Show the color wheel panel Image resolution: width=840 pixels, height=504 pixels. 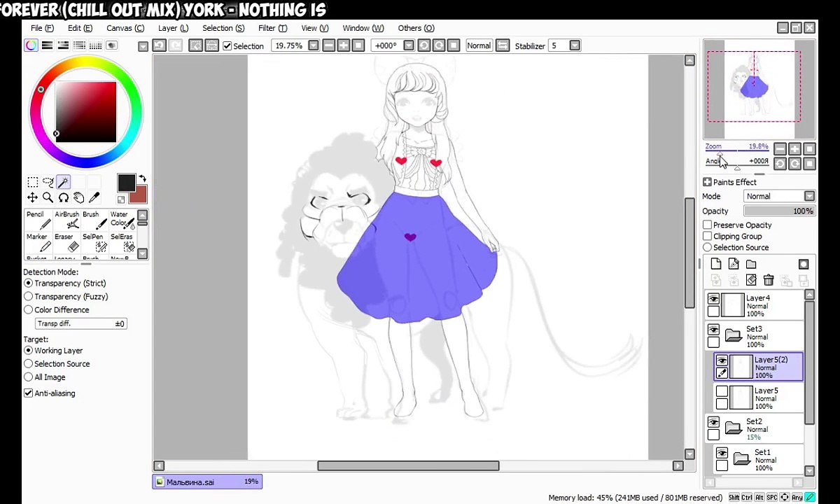coord(31,45)
